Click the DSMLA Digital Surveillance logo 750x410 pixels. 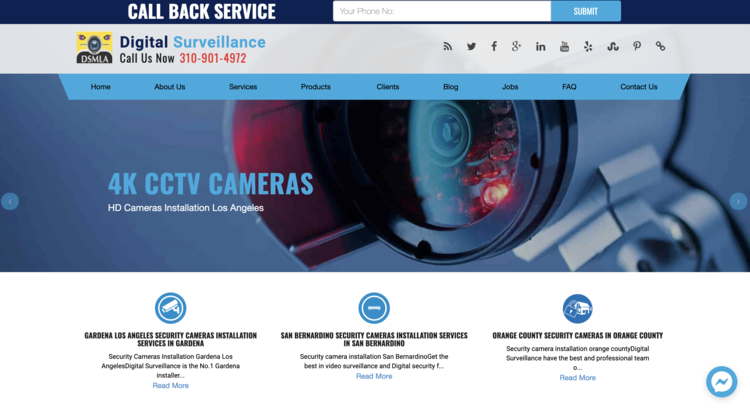click(x=94, y=48)
